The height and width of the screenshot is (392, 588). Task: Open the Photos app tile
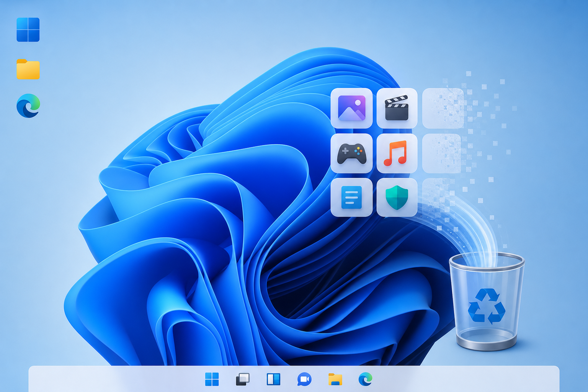coord(351,108)
